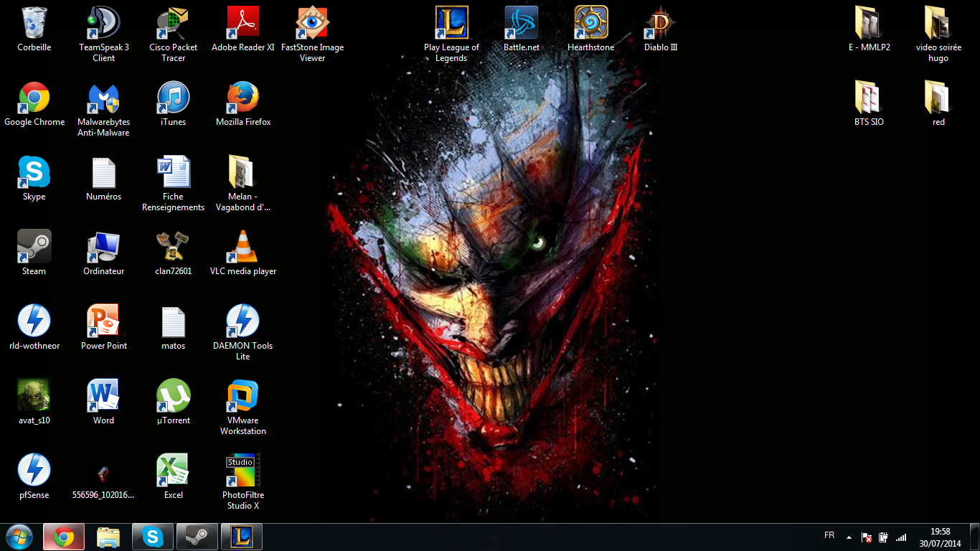Image resolution: width=980 pixels, height=551 pixels.
Task: Select the red folder
Action: click(938, 98)
